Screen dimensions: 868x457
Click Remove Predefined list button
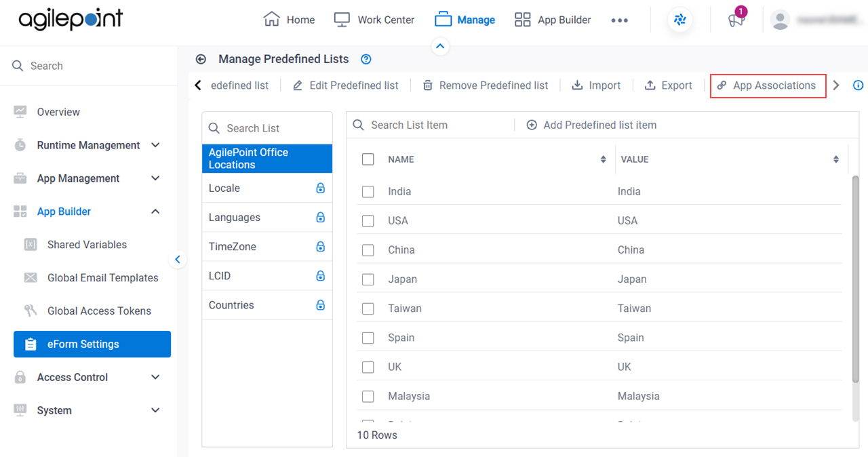(x=486, y=85)
